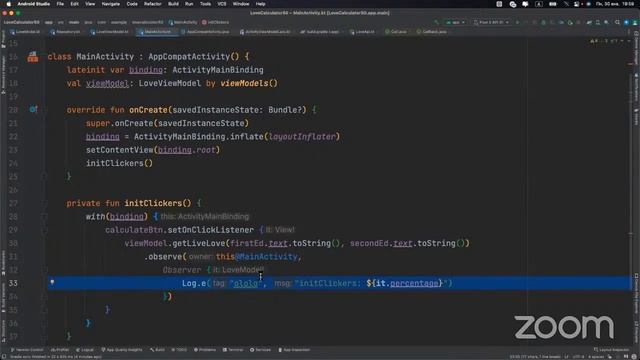
Task: Switch to the LoveViewModel.kt editor tab
Action: (110, 31)
